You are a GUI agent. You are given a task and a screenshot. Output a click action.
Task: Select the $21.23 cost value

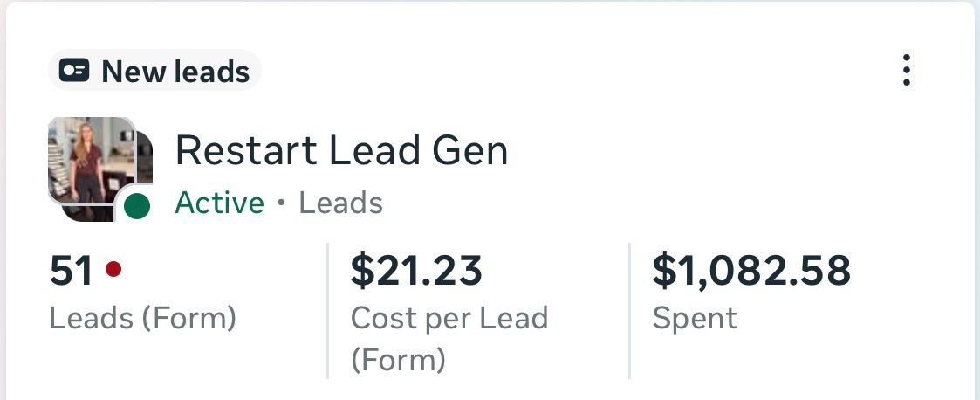tap(416, 272)
